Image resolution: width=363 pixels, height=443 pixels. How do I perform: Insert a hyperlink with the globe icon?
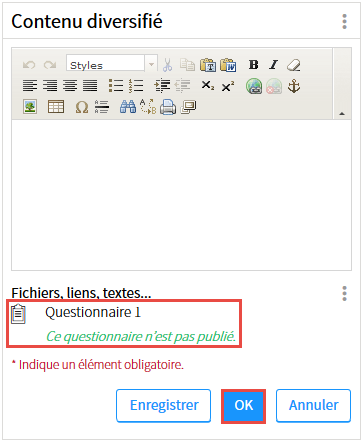click(x=254, y=86)
